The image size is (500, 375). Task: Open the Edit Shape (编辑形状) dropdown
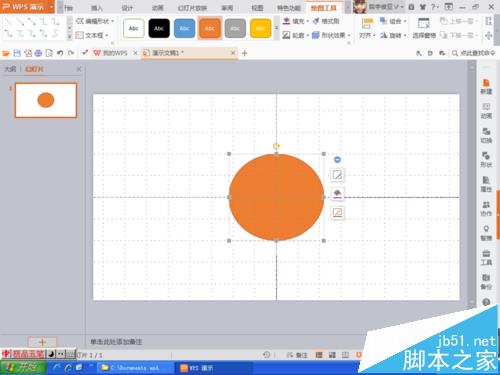(95, 21)
